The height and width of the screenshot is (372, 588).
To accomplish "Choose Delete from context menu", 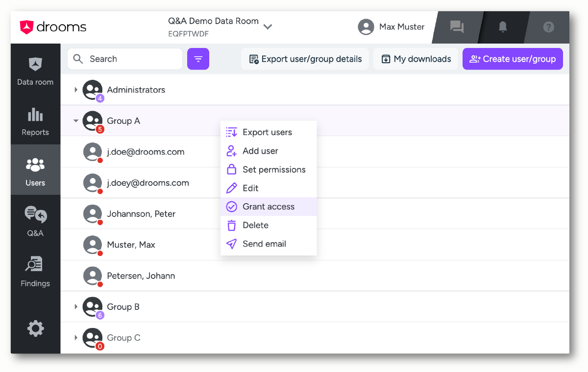I will point(269,225).
